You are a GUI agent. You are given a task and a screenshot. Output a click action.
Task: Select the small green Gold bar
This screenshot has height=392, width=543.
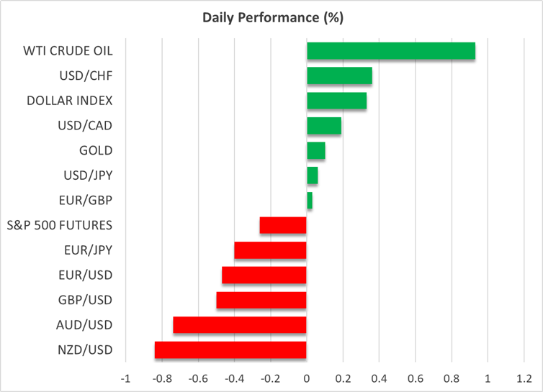[315, 151]
